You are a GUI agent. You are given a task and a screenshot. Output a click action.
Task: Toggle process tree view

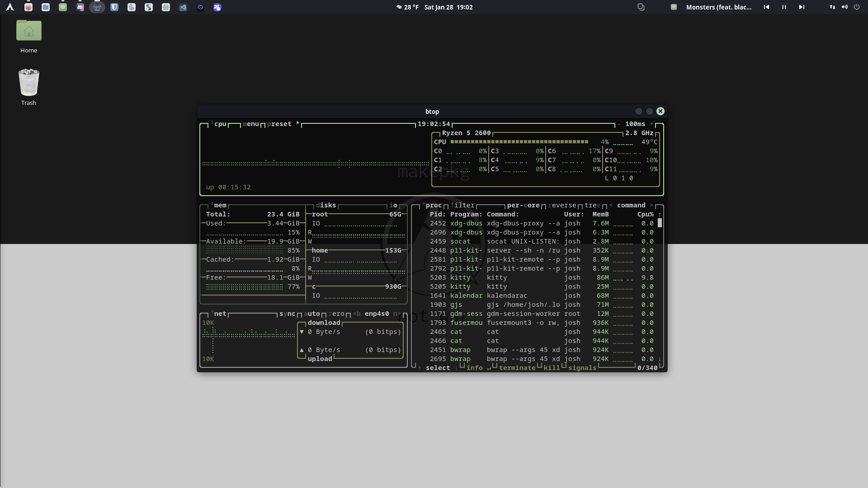click(593, 205)
